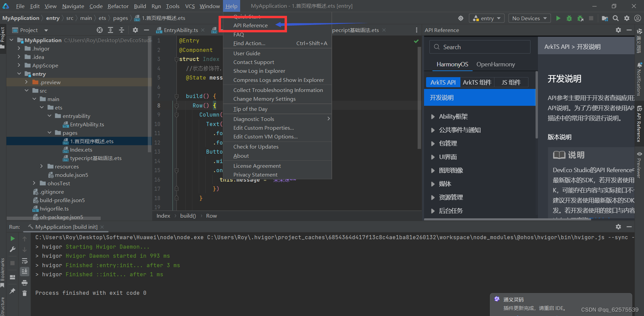The image size is (644, 316).
Task: Click API Reference search field
Action: [480, 47]
